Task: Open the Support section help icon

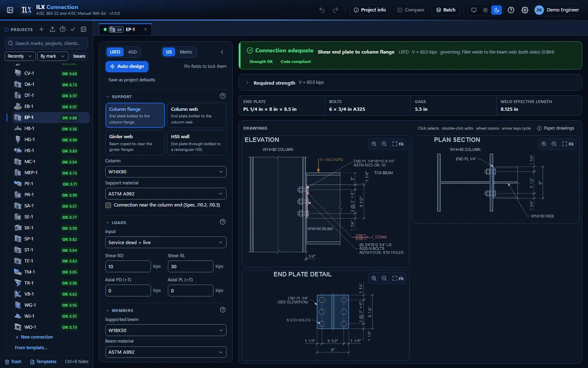Action: point(223,96)
